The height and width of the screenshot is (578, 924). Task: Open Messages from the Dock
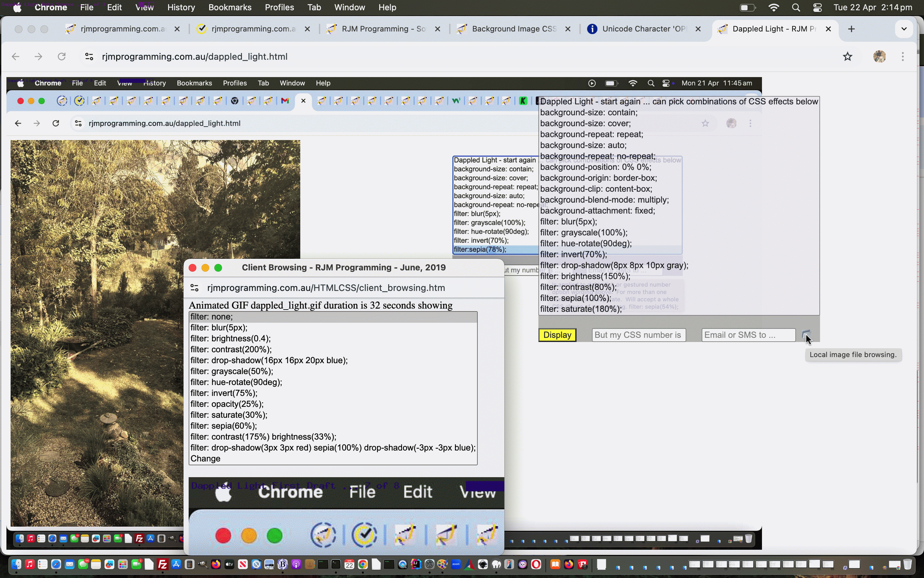tap(83, 564)
